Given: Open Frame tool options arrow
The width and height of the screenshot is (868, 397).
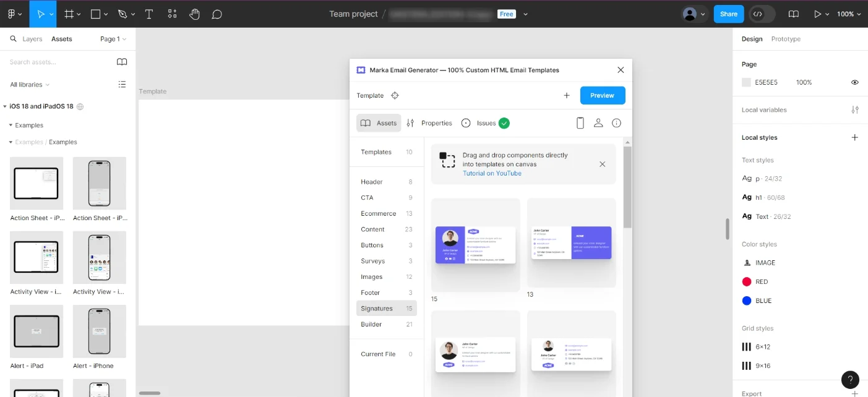Looking at the screenshot, I should point(79,14).
